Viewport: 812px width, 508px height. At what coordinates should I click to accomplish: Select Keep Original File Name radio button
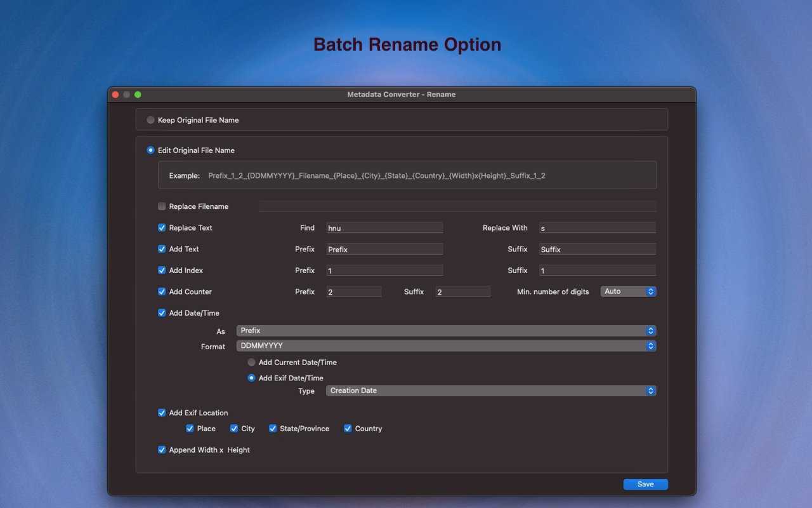150,120
